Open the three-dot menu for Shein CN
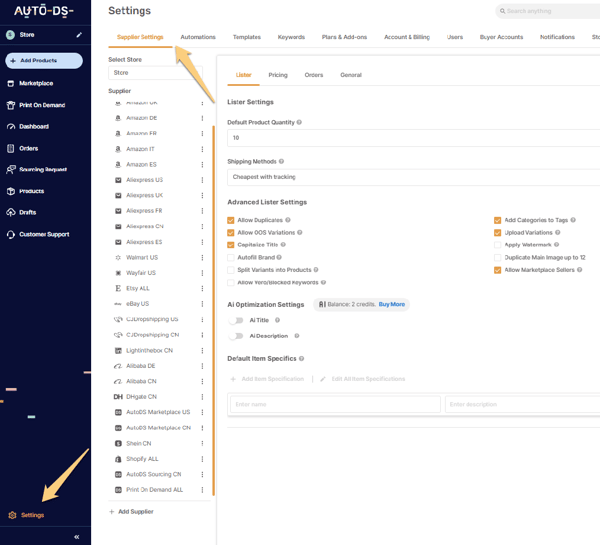Image resolution: width=600 pixels, height=545 pixels. point(202,443)
